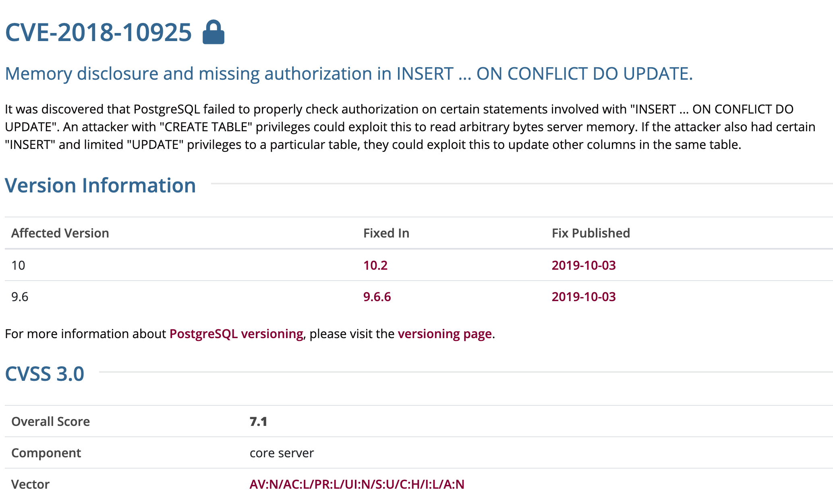
Task: Click affected version 10 cell
Action: pyautogui.click(x=18, y=265)
